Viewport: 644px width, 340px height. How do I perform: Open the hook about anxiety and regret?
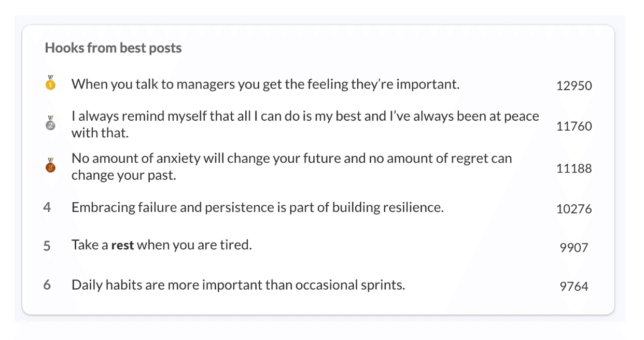click(x=292, y=166)
